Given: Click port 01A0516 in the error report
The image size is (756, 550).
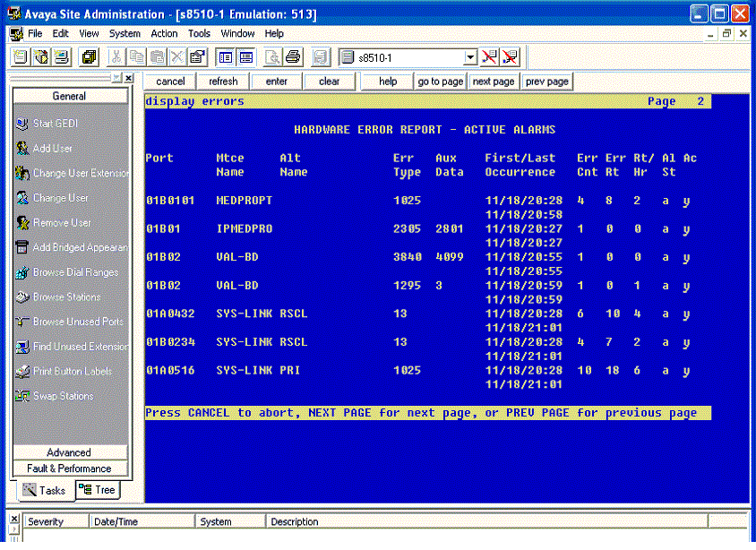Looking at the screenshot, I should [170, 370].
